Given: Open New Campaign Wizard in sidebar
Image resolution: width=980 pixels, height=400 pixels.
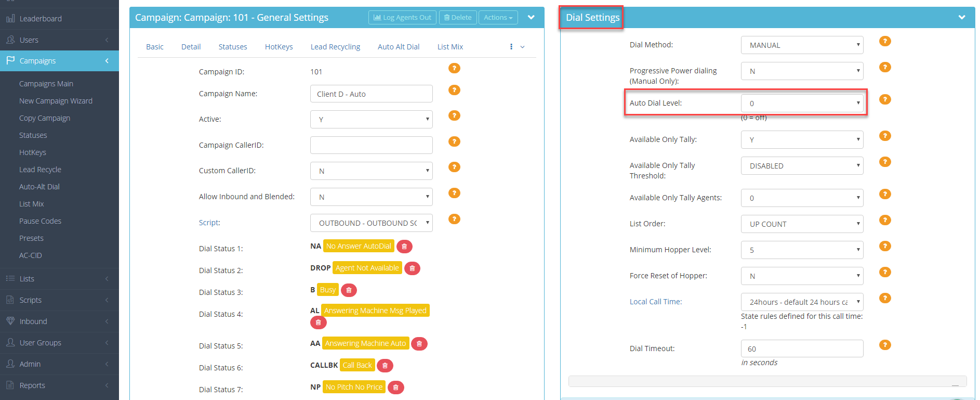Looking at the screenshot, I should pos(56,101).
